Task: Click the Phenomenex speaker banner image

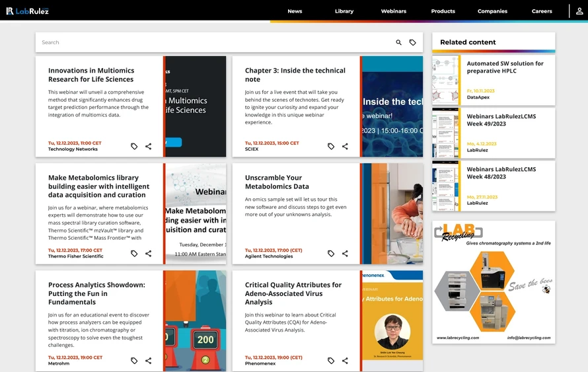Action: pos(392,321)
